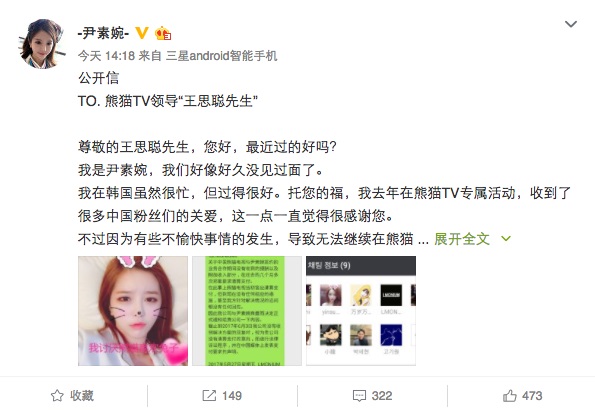This screenshot has width=595, height=412.
Task: Click the repost count 149
Action: (x=232, y=396)
